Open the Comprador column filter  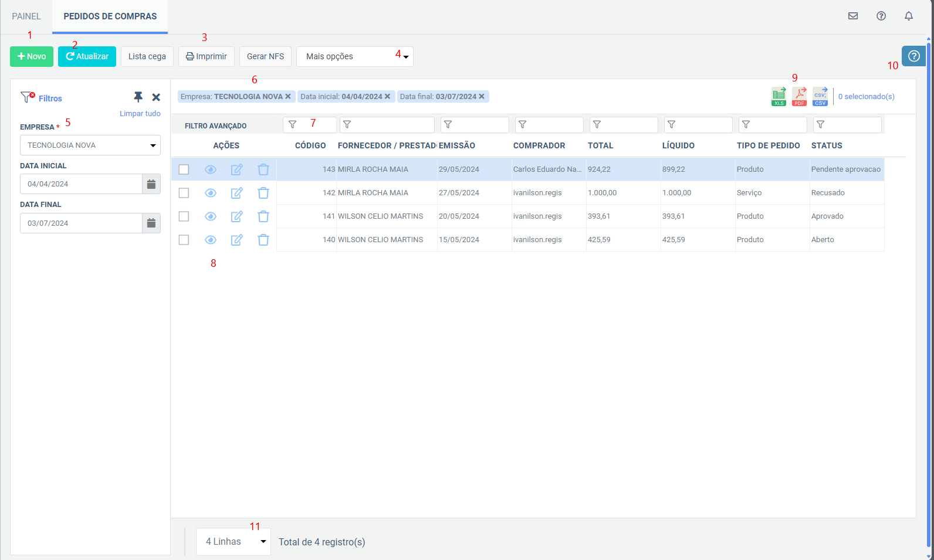pyautogui.click(x=549, y=124)
